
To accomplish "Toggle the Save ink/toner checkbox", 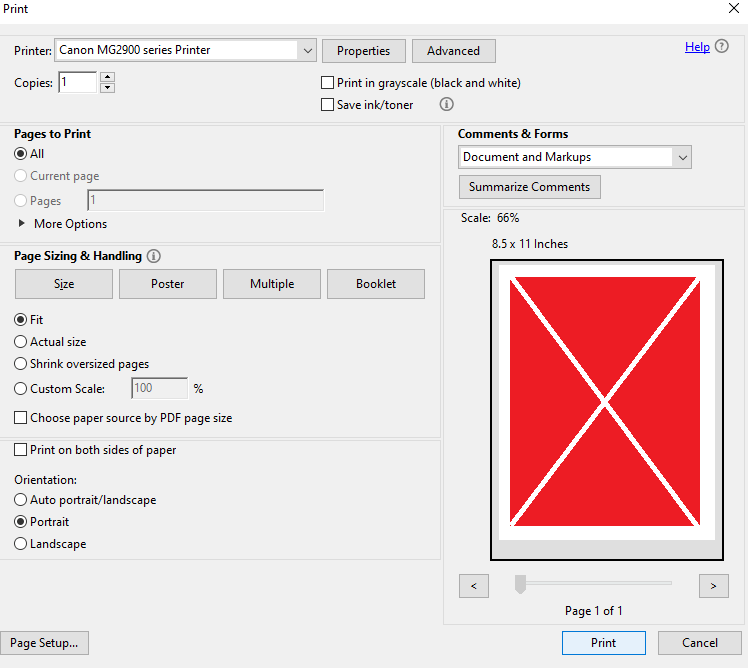I will [x=327, y=104].
